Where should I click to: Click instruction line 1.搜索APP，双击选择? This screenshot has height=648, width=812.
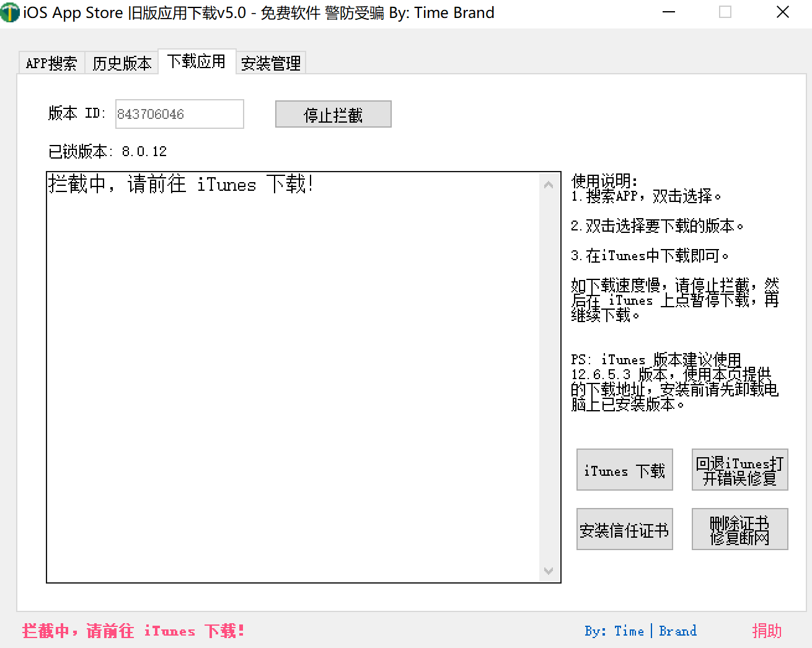coord(647,196)
